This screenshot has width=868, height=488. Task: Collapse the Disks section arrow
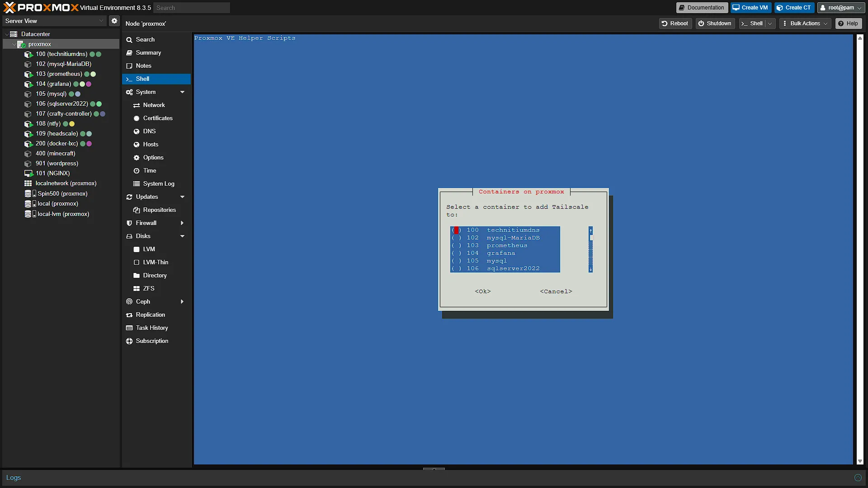(182, 236)
